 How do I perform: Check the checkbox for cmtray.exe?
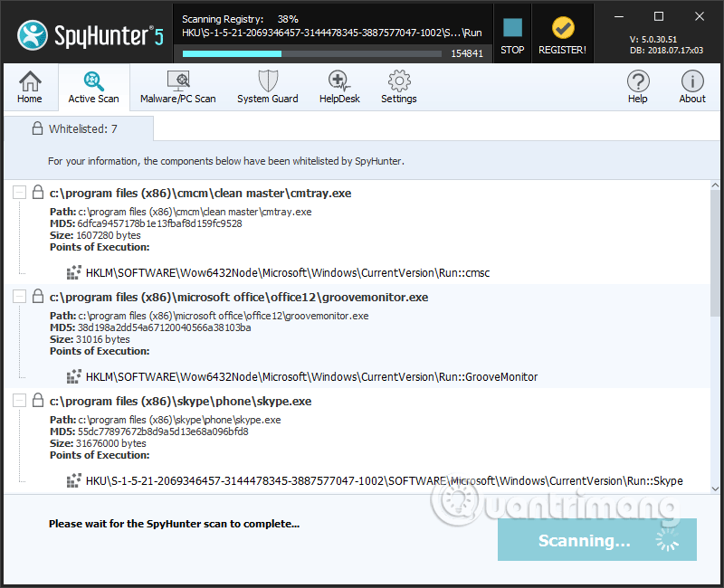pyautogui.click(x=19, y=192)
